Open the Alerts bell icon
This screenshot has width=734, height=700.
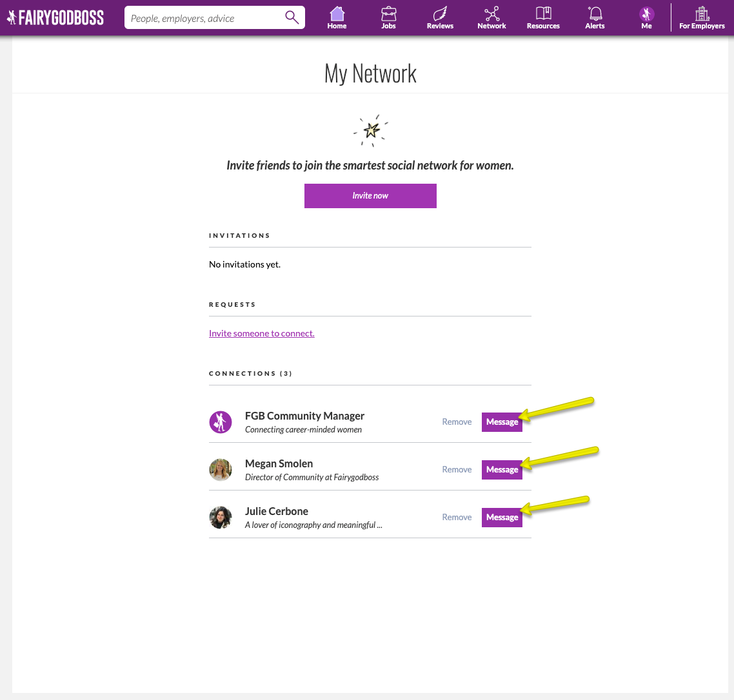point(595,13)
